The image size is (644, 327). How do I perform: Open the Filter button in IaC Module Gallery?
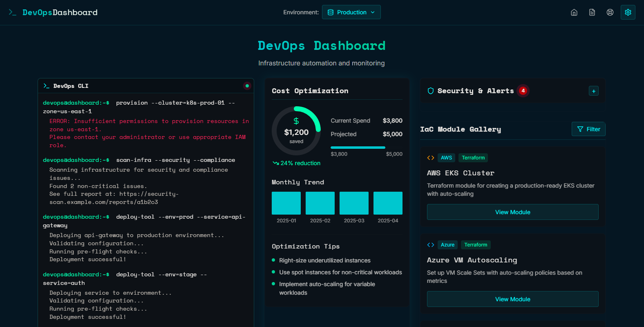[588, 129]
